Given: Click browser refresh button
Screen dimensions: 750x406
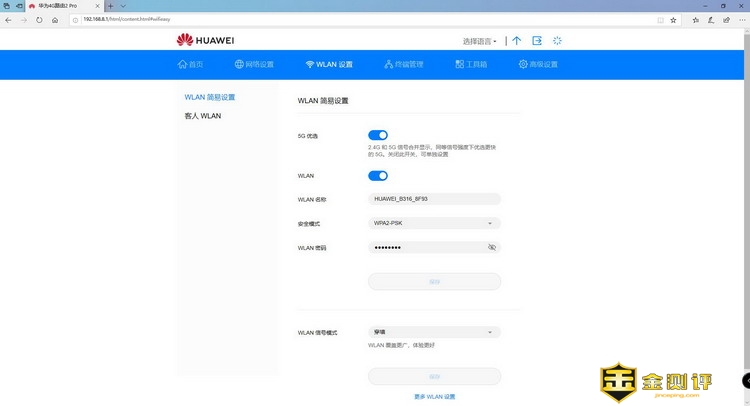Looking at the screenshot, I should 39,19.
